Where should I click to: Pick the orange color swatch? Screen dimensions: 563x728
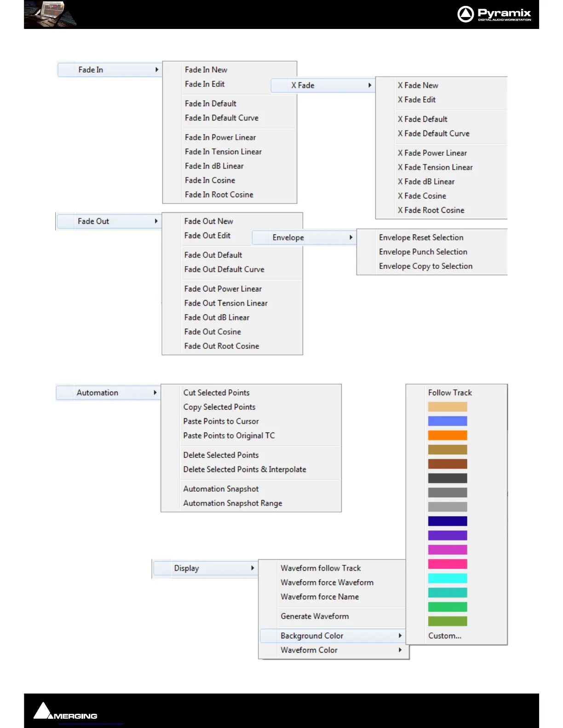[448, 435]
